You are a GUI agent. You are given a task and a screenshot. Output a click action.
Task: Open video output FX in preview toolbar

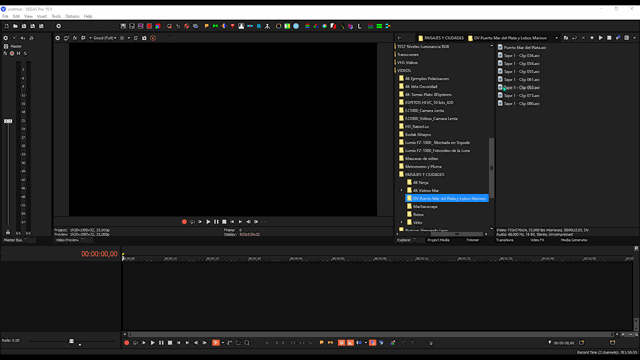(75, 38)
